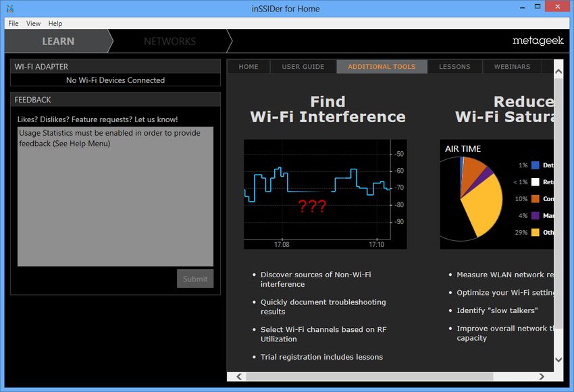Screen dimensions: 574x392
Task: Switch to the LEARN section
Action: point(58,41)
